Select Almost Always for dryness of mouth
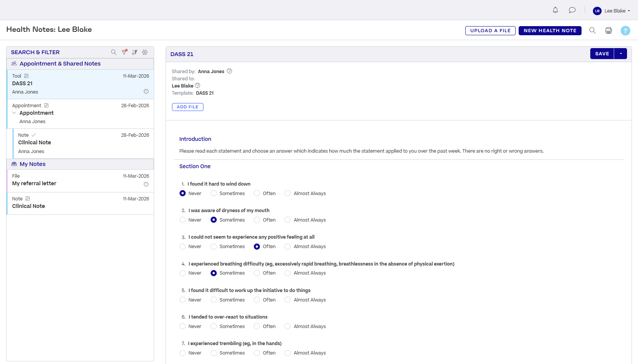Image resolution: width=638 pixels, height=364 pixels. click(x=288, y=220)
